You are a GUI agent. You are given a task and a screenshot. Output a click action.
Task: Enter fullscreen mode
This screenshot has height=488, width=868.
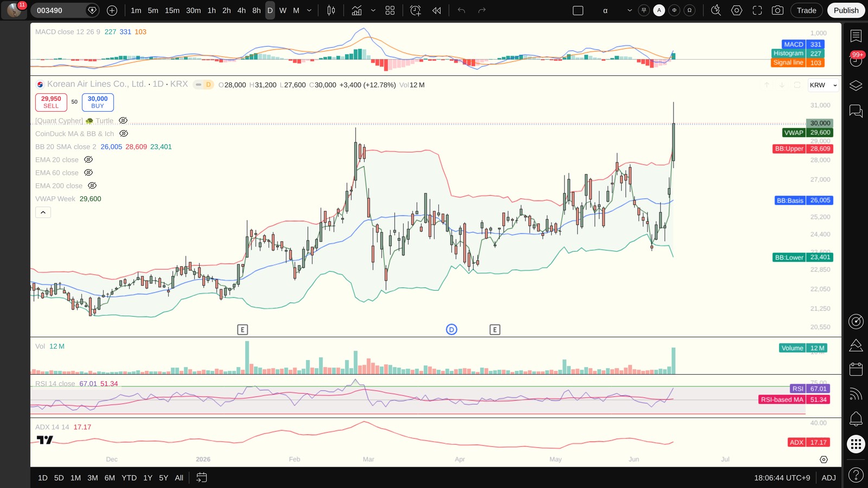click(757, 10)
